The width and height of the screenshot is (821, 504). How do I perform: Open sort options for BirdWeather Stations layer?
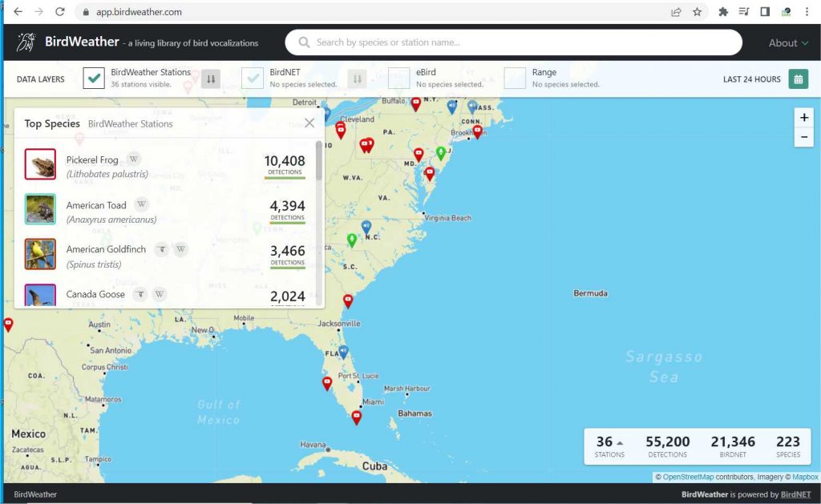[x=211, y=79]
